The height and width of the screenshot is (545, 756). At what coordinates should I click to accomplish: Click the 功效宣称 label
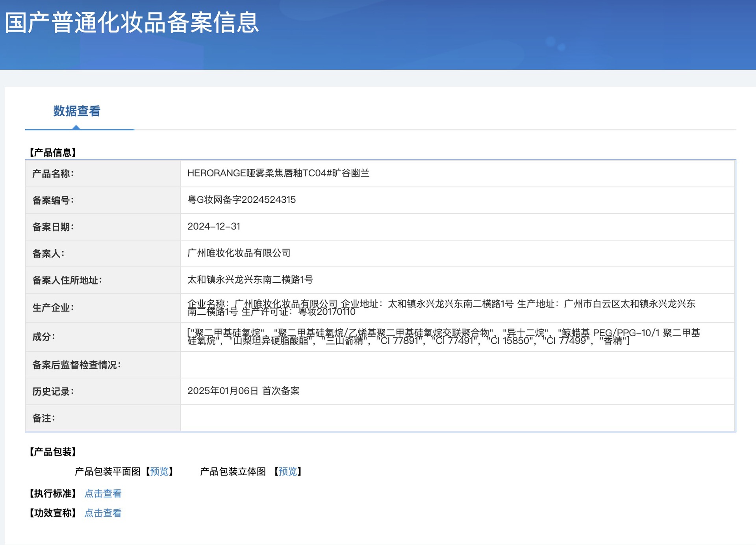53,513
